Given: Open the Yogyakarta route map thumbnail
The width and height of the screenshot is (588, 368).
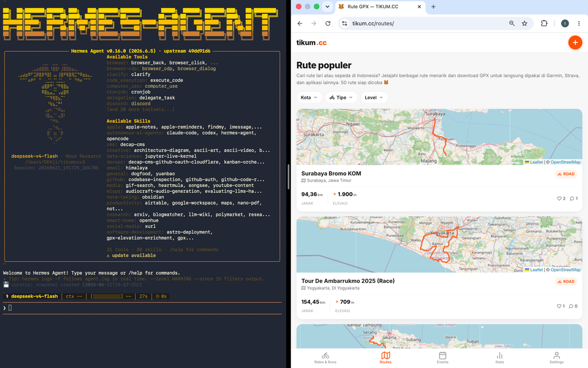Looking at the screenshot, I should pos(439,245).
